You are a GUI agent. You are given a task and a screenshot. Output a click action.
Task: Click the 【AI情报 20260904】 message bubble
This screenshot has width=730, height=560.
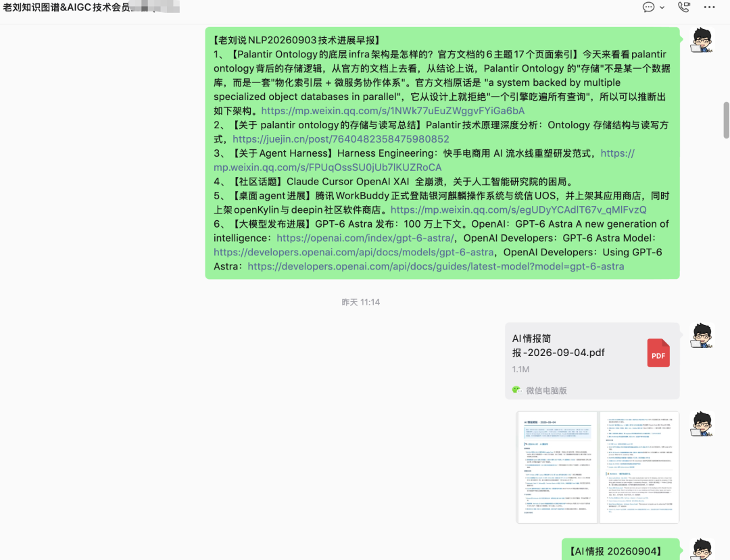pyautogui.click(x=620, y=550)
